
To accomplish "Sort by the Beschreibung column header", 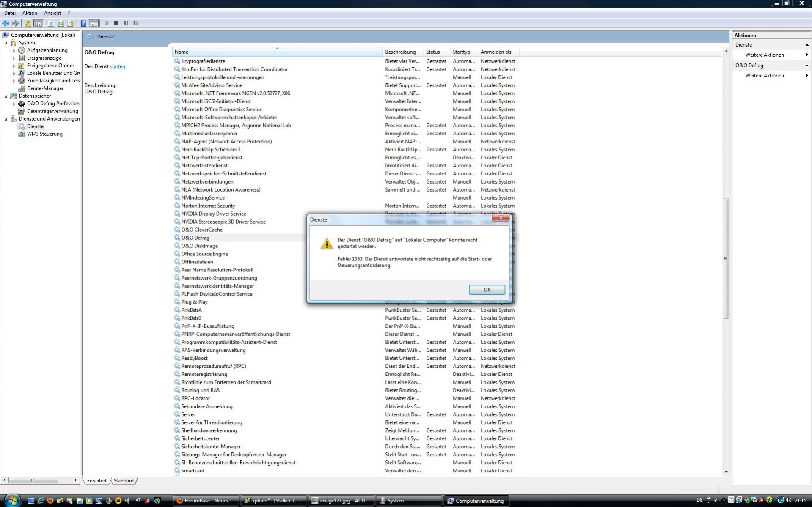I will (403, 52).
